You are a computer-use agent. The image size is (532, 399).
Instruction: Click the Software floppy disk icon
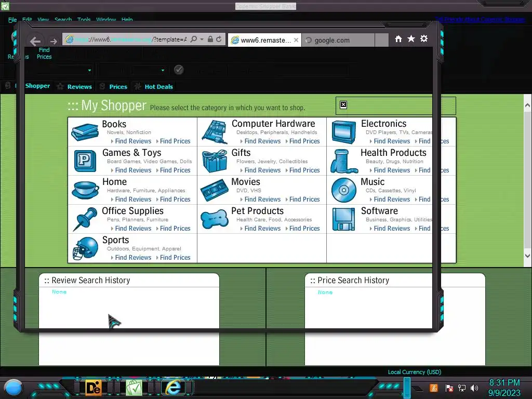click(344, 219)
